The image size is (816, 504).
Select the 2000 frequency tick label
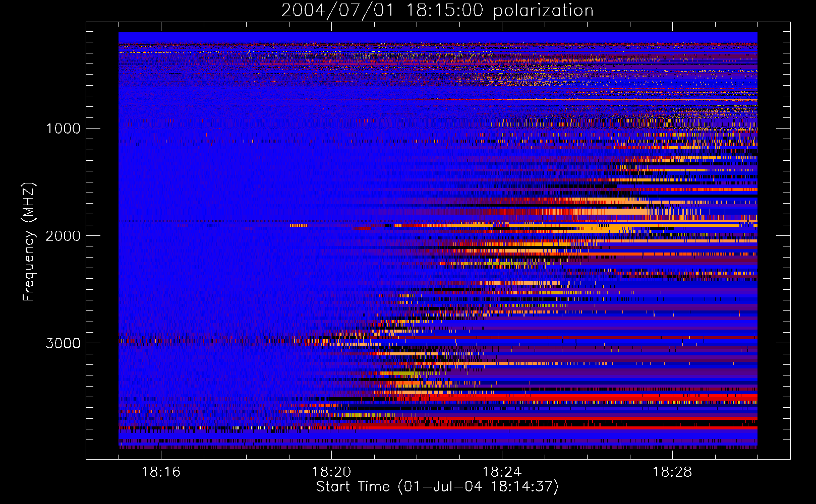[x=63, y=236]
